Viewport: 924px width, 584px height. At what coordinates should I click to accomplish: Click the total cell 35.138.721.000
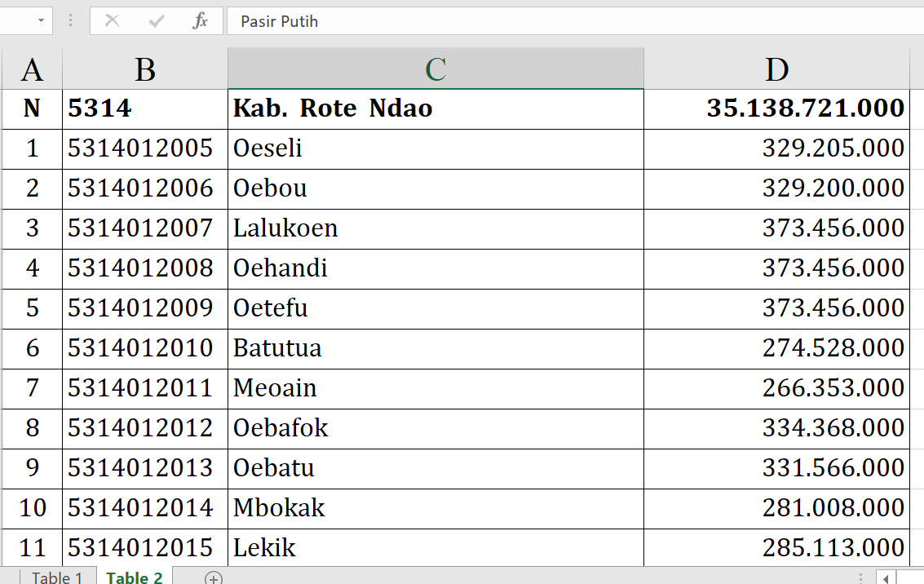(776, 108)
